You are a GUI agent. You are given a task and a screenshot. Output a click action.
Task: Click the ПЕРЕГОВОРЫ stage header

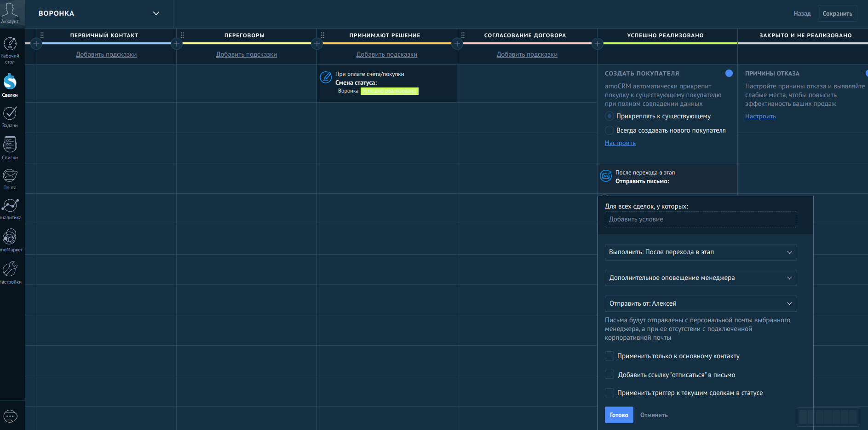(x=244, y=35)
